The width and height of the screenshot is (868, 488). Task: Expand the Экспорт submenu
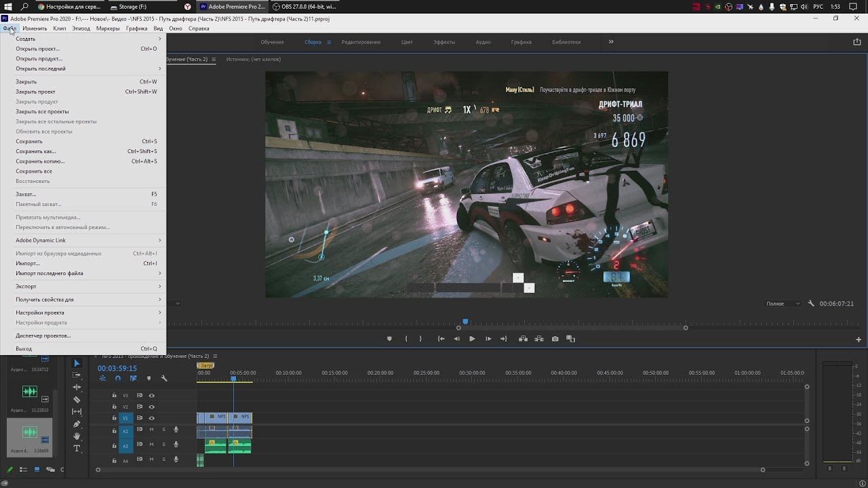pos(26,286)
